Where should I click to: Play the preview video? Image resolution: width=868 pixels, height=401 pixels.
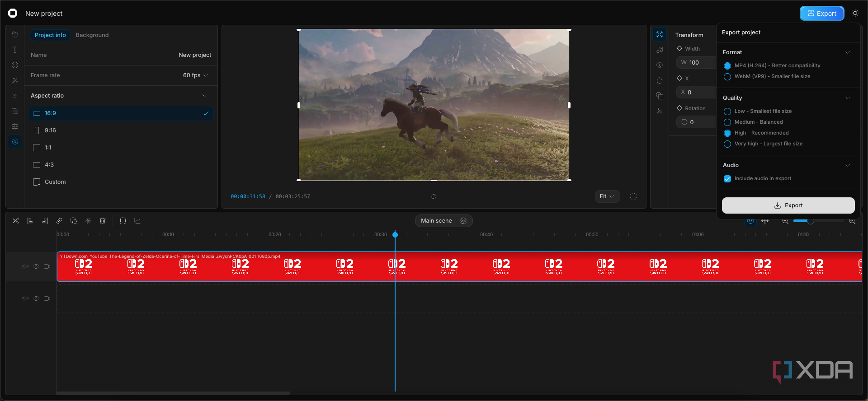434,196
